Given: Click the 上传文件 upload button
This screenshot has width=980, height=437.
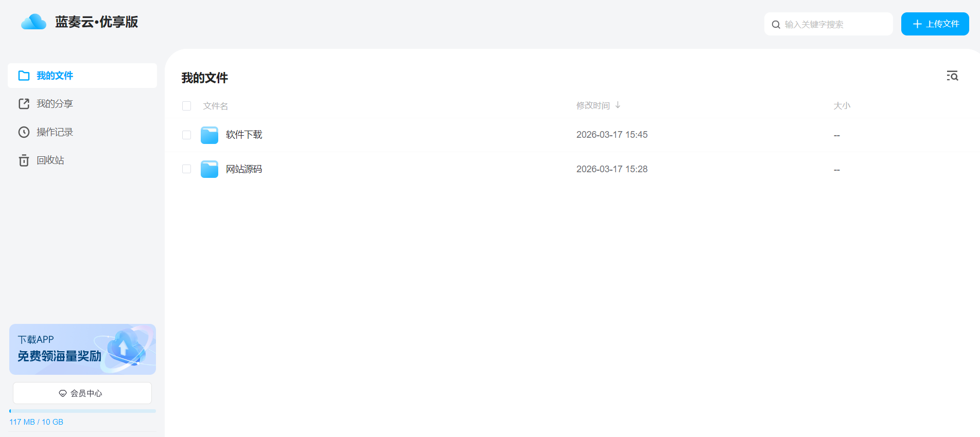Looking at the screenshot, I should point(935,24).
